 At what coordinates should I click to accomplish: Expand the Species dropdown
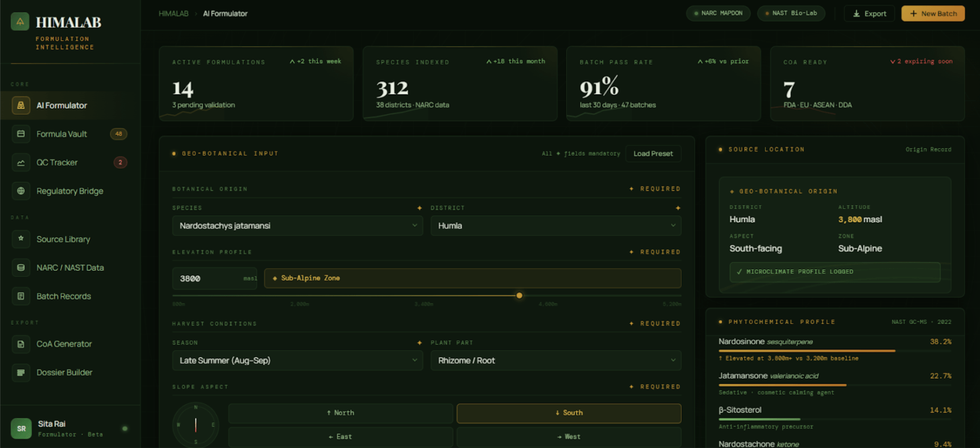[x=297, y=226]
